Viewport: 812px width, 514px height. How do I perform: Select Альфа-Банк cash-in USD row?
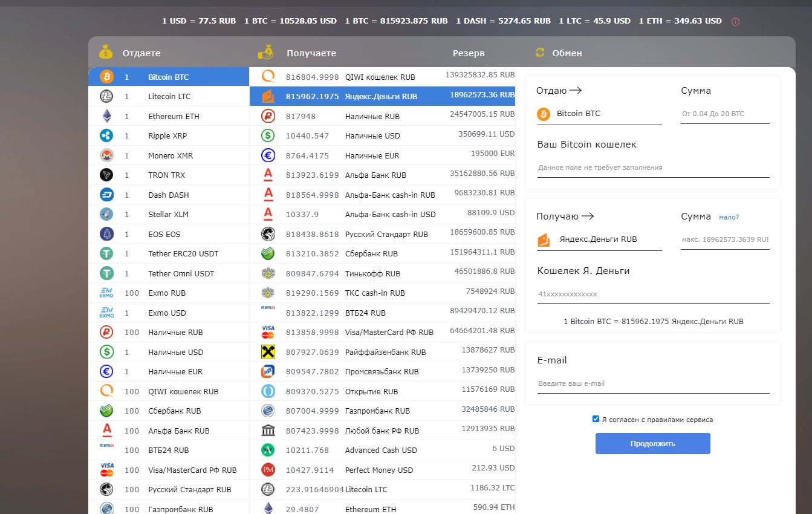(x=382, y=214)
